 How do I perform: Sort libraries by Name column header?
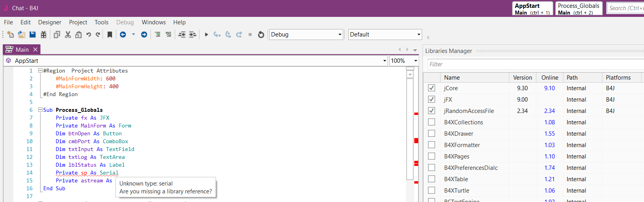pos(474,78)
